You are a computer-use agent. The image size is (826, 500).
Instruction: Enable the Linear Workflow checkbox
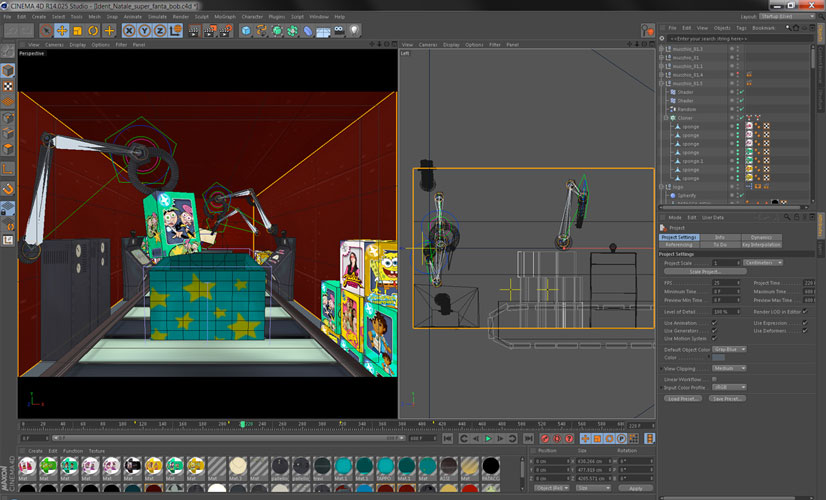coord(713,379)
